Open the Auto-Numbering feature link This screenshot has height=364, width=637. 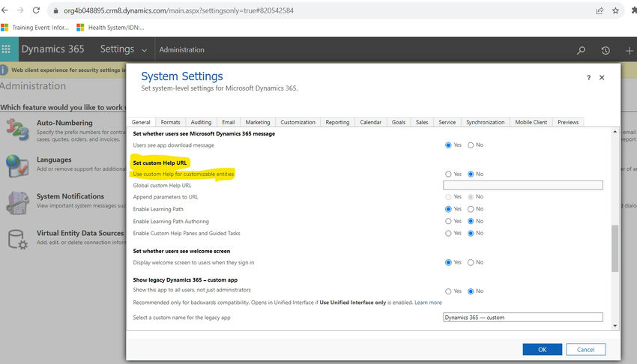click(x=64, y=123)
